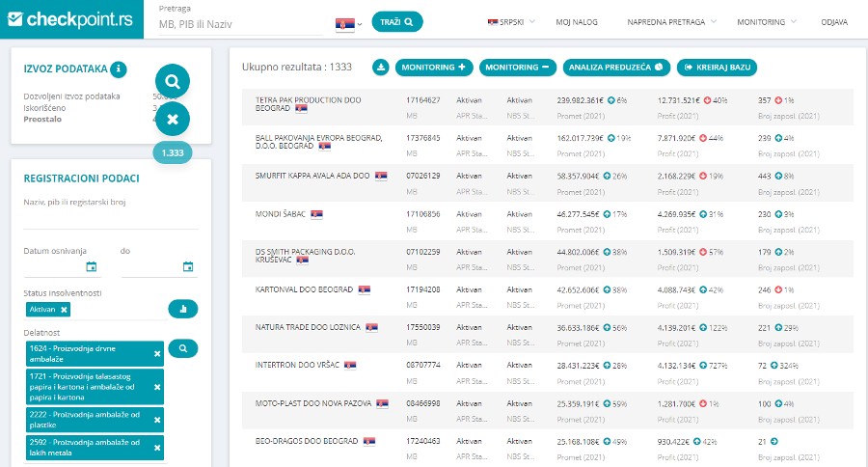Click the download results icon
The width and height of the screenshot is (868, 467).
pyautogui.click(x=380, y=68)
